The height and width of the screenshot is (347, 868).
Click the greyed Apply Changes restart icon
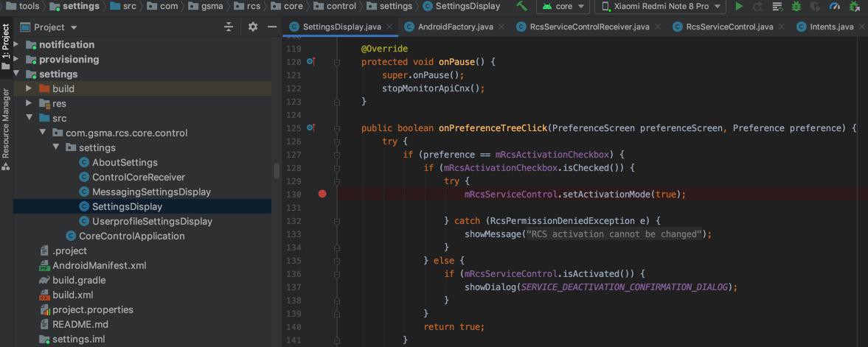coord(758,7)
